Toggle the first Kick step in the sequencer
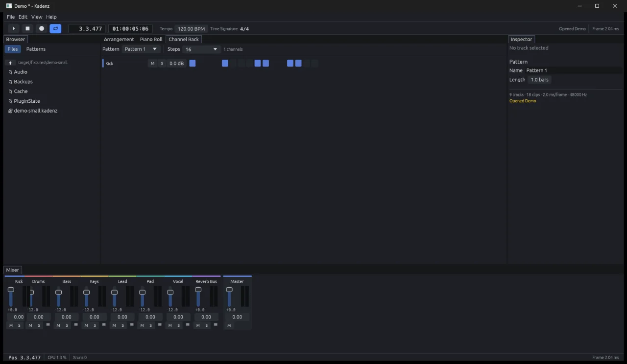Viewport: 627px width, 364px height. (x=193, y=63)
